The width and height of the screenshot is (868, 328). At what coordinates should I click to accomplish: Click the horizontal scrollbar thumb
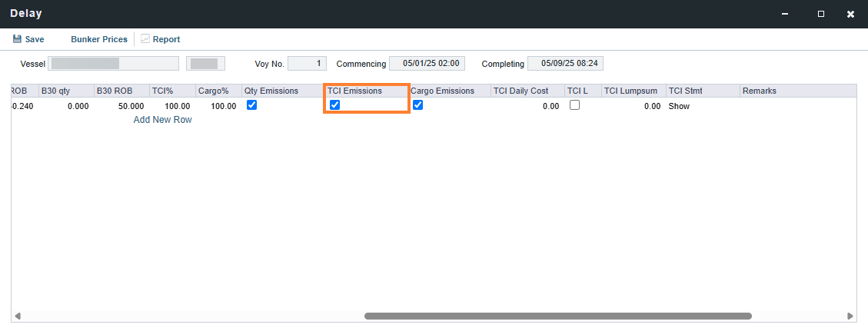558,316
